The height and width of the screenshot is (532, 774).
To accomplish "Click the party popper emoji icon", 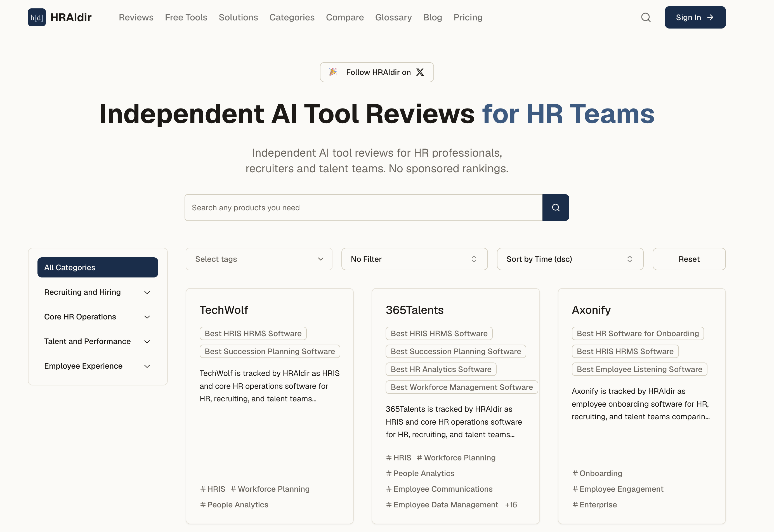I will (333, 72).
